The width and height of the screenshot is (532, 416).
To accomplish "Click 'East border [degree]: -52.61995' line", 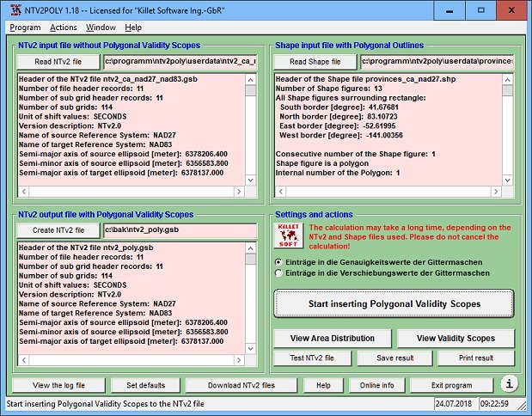I will [337, 125].
